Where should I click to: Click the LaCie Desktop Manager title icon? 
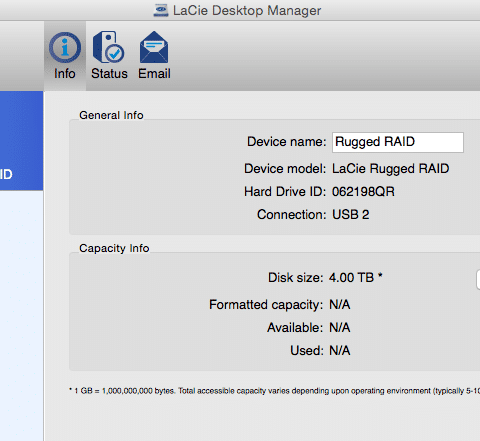click(x=161, y=10)
